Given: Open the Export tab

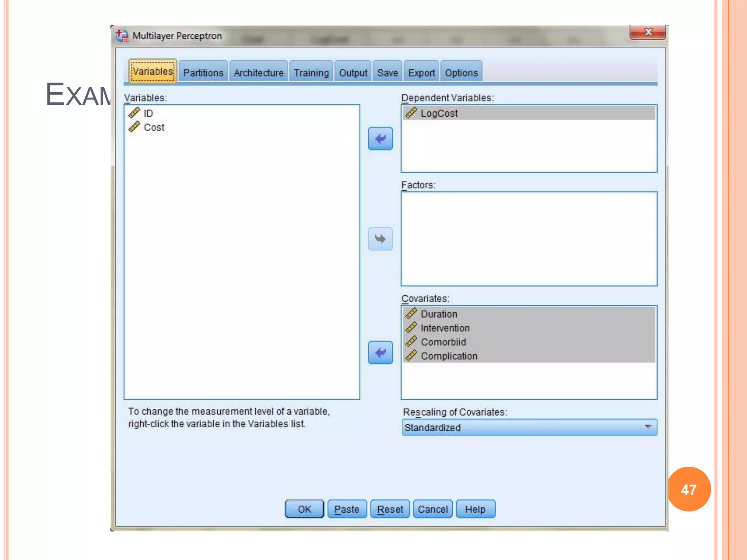Looking at the screenshot, I should (x=422, y=73).
